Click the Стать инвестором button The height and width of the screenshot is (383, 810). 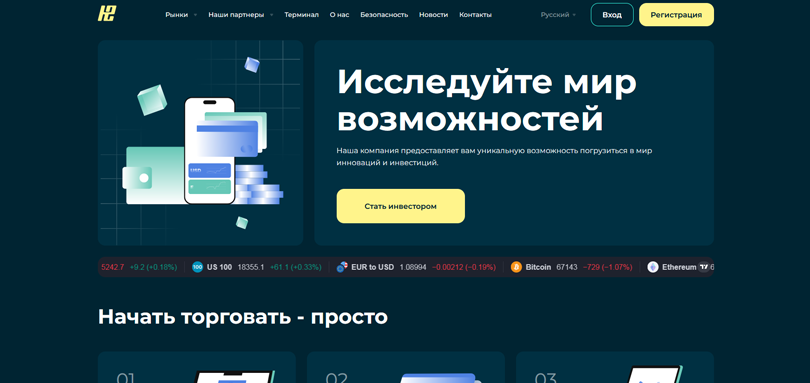[400, 206]
